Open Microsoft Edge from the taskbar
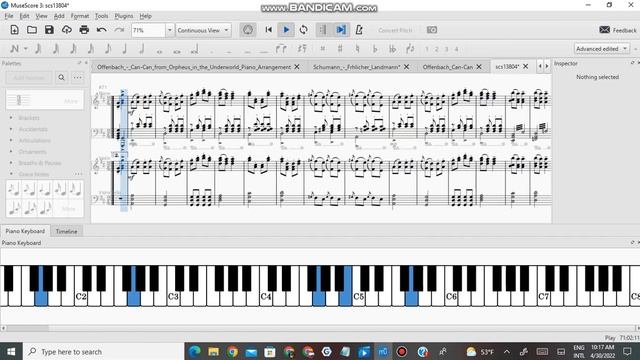The width and height of the screenshot is (640, 360). pos(195,351)
